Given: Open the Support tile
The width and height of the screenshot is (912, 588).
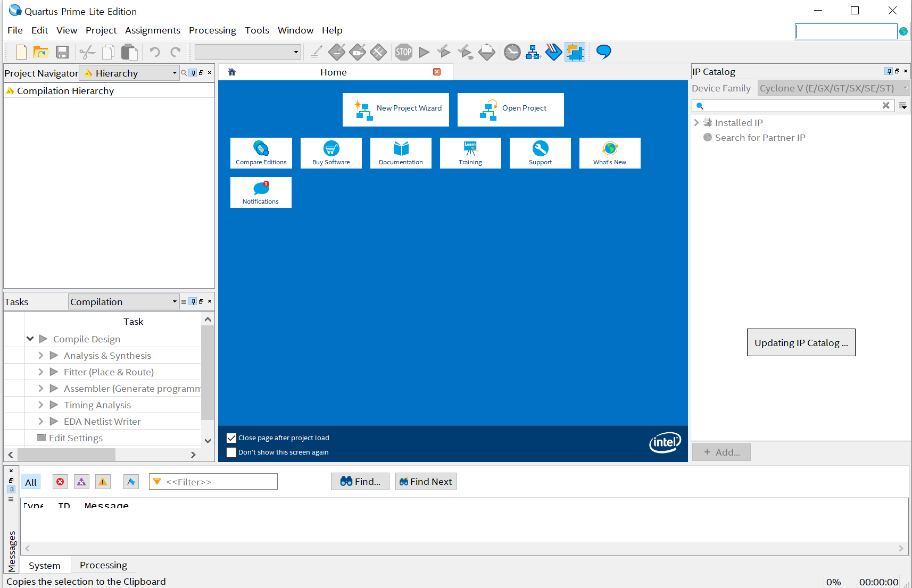Looking at the screenshot, I should tap(540, 153).
